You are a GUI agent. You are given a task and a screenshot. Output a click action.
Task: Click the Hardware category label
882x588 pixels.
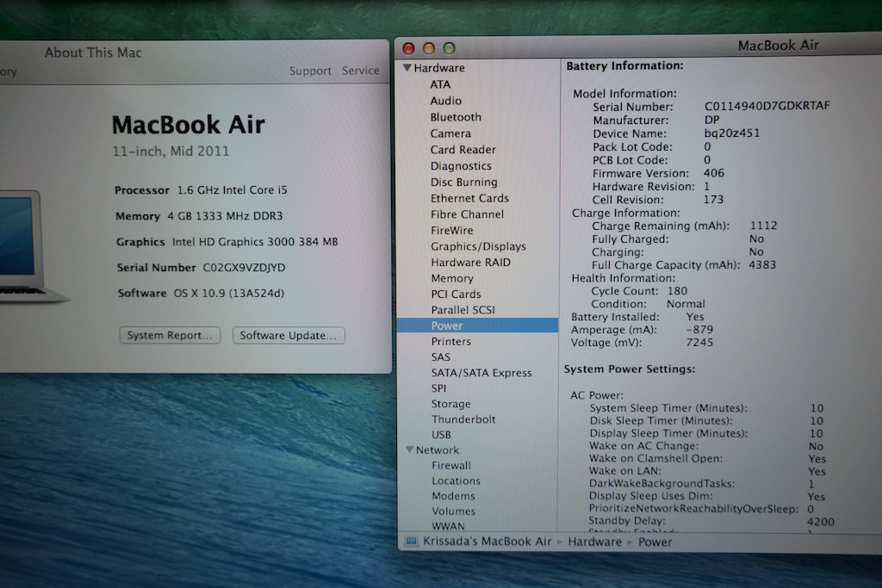tap(439, 68)
